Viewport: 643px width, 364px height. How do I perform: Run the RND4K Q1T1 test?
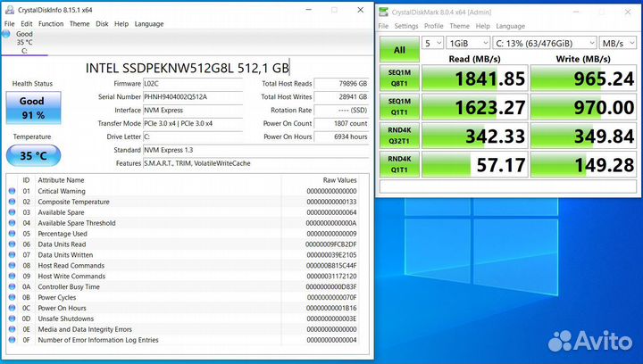[399, 164]
